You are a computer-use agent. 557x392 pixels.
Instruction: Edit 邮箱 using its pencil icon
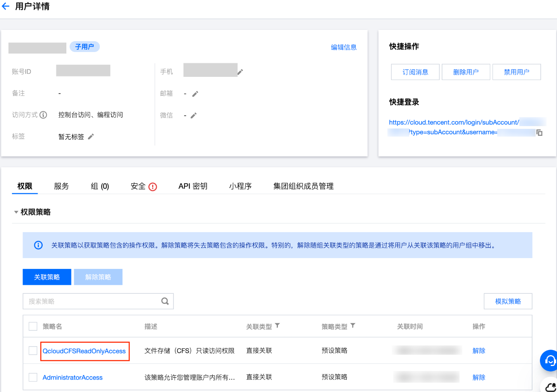click(195, 94)
